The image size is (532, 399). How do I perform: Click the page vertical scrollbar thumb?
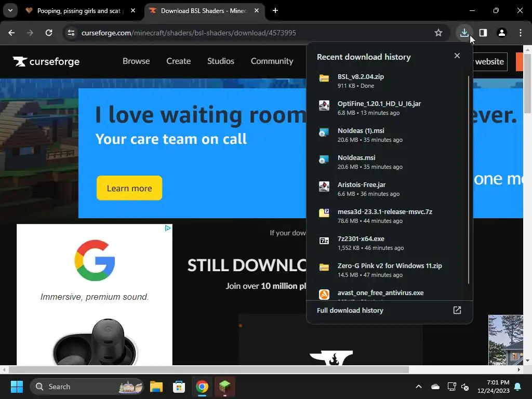[527, 83]
